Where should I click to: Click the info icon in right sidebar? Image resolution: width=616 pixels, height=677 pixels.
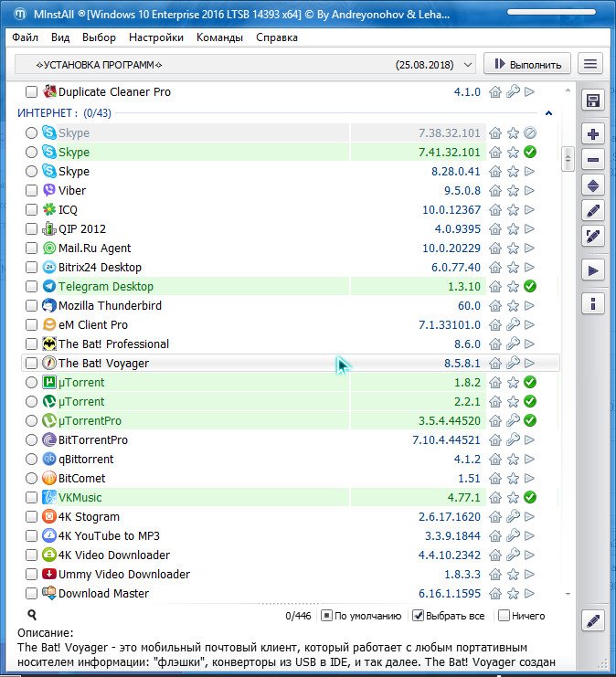592,303
